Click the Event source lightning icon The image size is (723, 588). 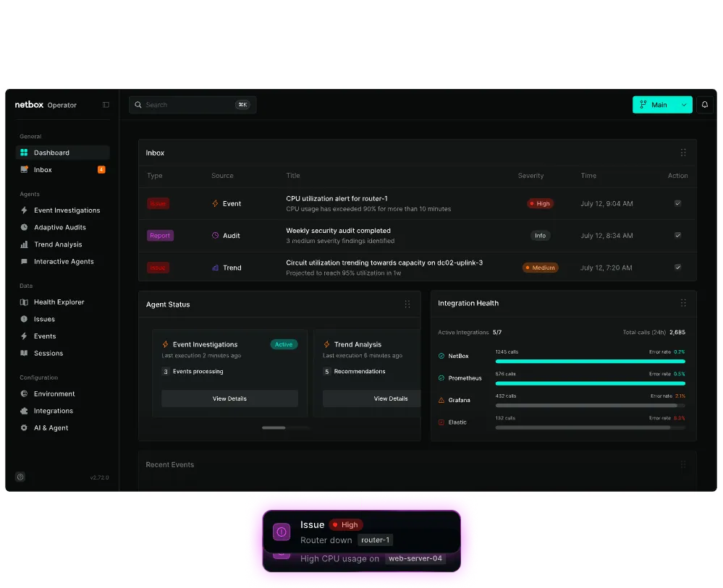215,203
